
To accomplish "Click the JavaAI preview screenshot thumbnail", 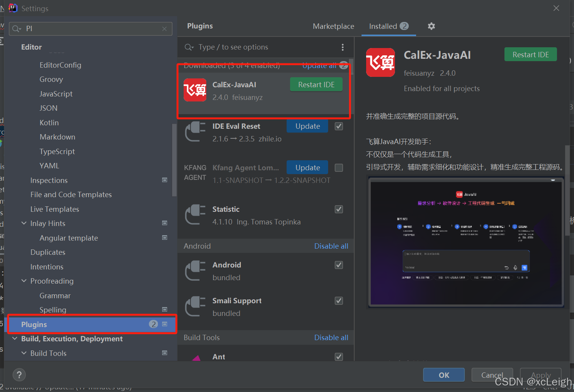I will click(466, 242).
